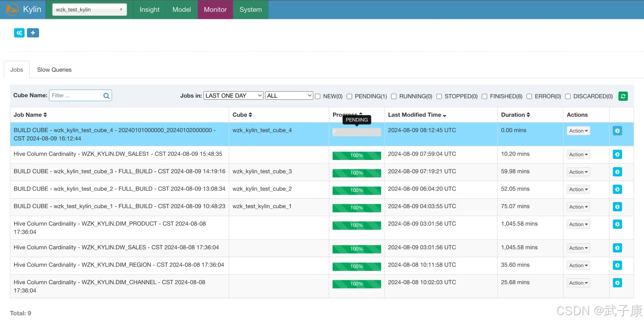644x322 pixels.
Task: Open the Model menu item
Action: [x=182, y=9]
